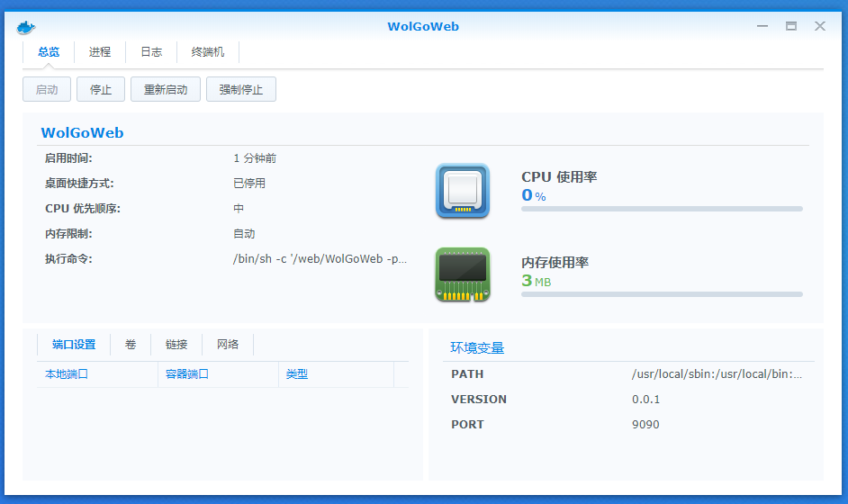Click the 重新启动 button
The width and height of the screenshot is (848, 504).
[x=166, y=90]
